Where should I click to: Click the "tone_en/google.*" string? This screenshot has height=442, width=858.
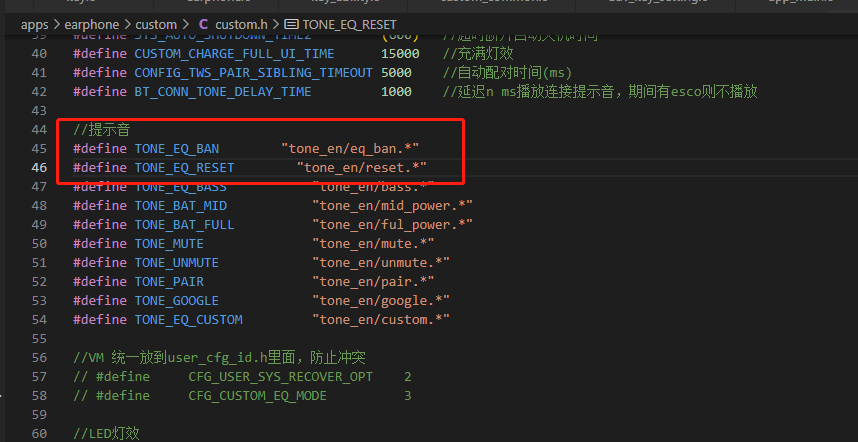pyautogui.click(x=381, y=301)
